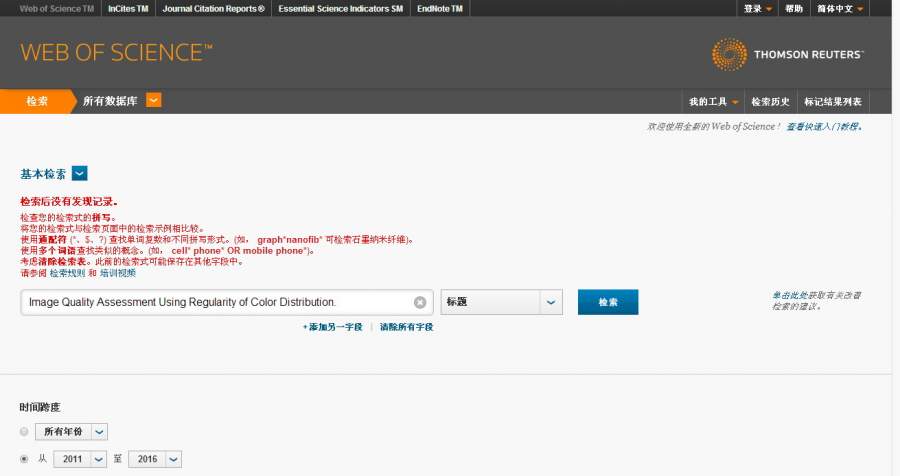Click the 所有数据库 database label
Screen dimensions: 900x476
pos(110,101)
